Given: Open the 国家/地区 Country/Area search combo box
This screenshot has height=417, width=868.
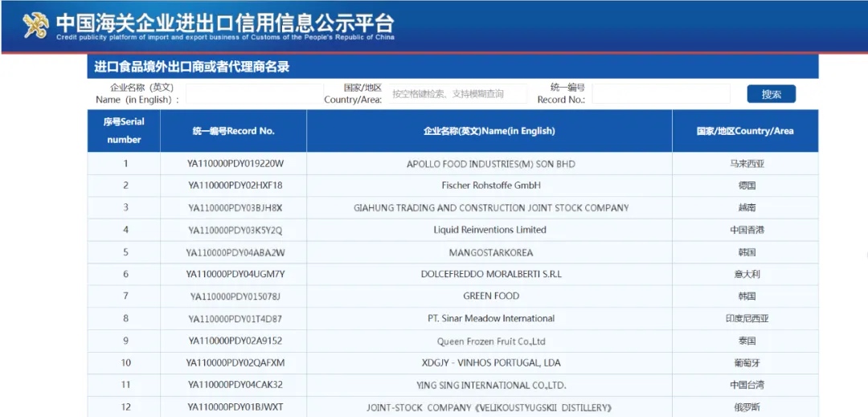Looking at the screenshot, I should point(457,94).
